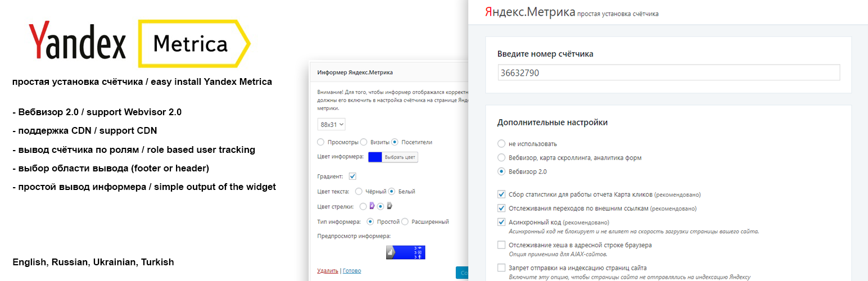This screenshot has width=868, height=281.
Task: Click the yellow Metrica badge logo
Action: 195,44
